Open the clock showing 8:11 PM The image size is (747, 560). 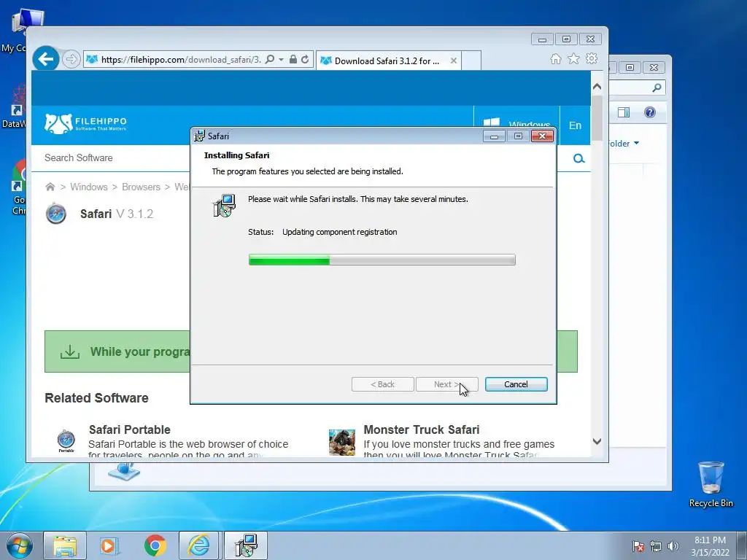click(x=711, y=546)
